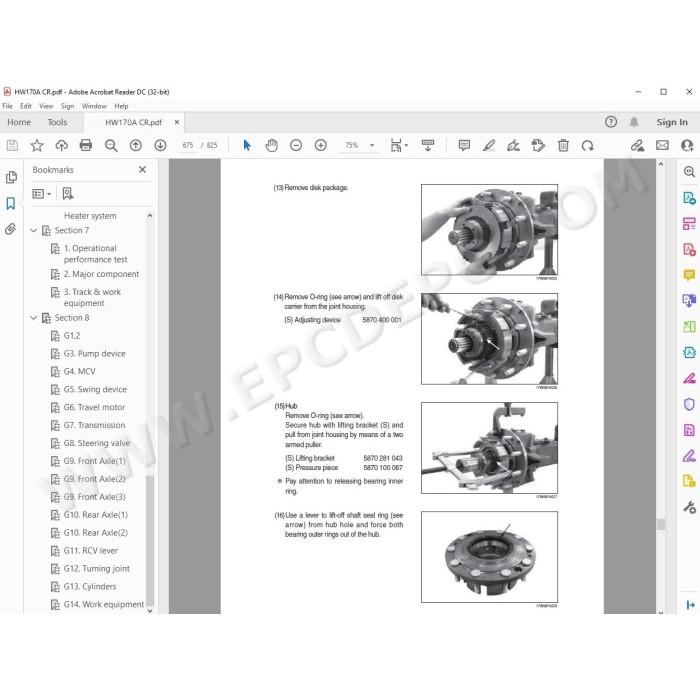Open the View menu
Viewport: 700px width, 700px height.
46,106
